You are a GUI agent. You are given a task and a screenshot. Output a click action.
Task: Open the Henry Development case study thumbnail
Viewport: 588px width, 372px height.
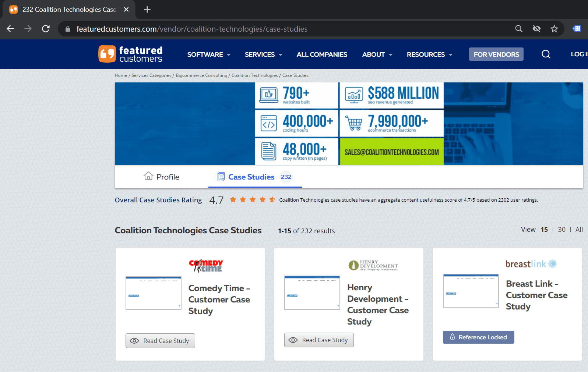(312, 293)
